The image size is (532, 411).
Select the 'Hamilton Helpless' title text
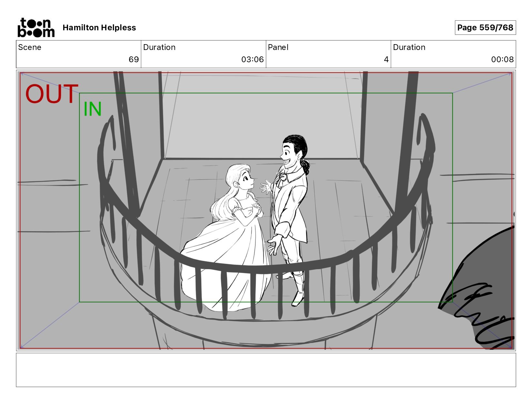point(99,28)
